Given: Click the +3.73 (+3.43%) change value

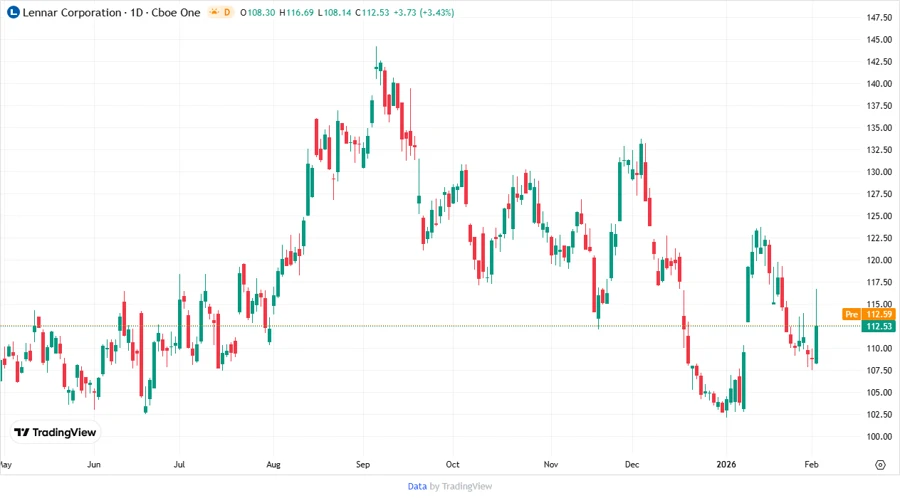Looking at the screenshot, I should [424, 12].
